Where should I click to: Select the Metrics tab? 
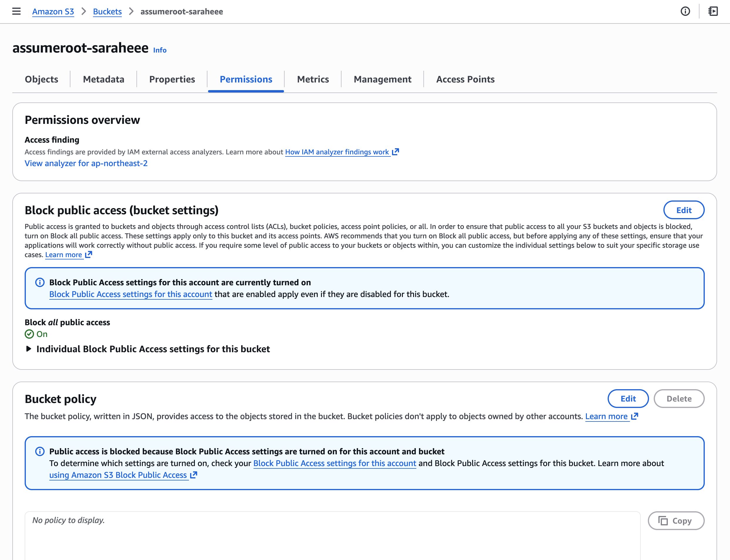[x=312, y=79]
